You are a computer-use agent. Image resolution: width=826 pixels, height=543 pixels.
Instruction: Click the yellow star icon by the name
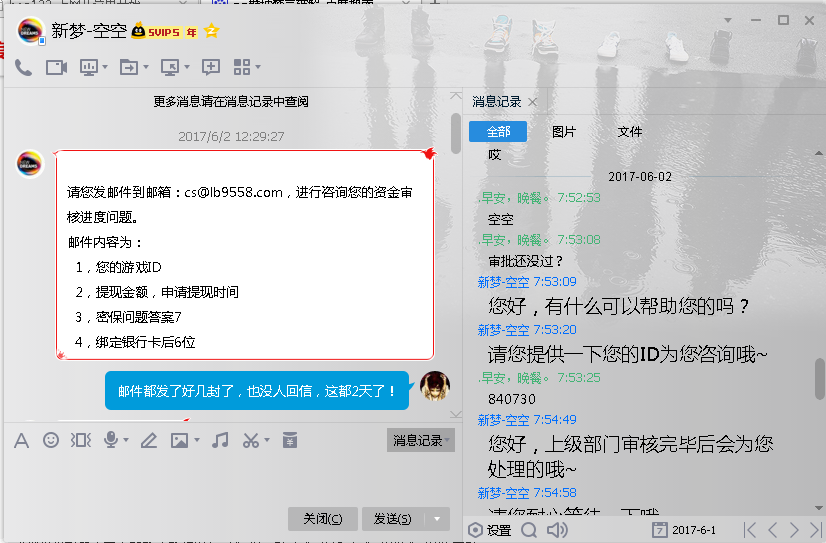(x=211, y=31)
